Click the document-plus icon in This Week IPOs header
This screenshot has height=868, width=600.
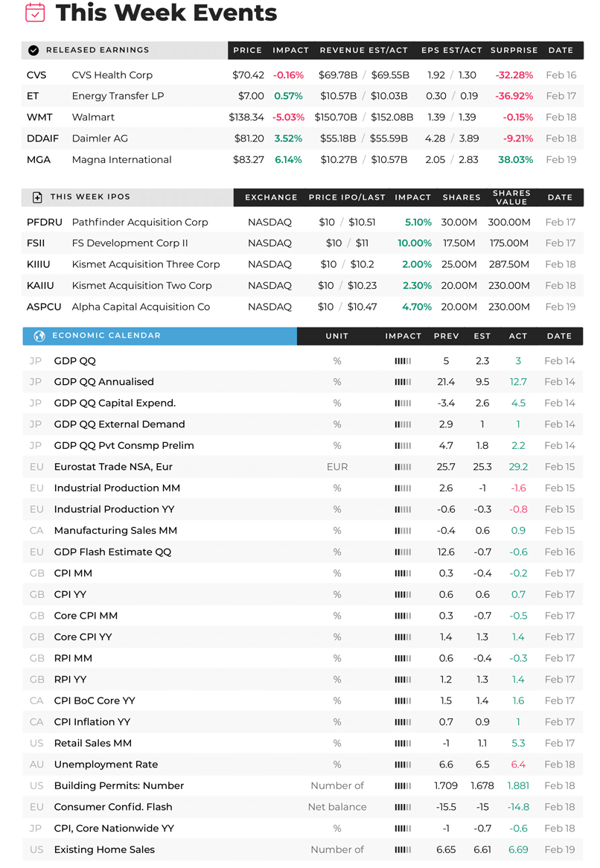click(x=37, y=197)
